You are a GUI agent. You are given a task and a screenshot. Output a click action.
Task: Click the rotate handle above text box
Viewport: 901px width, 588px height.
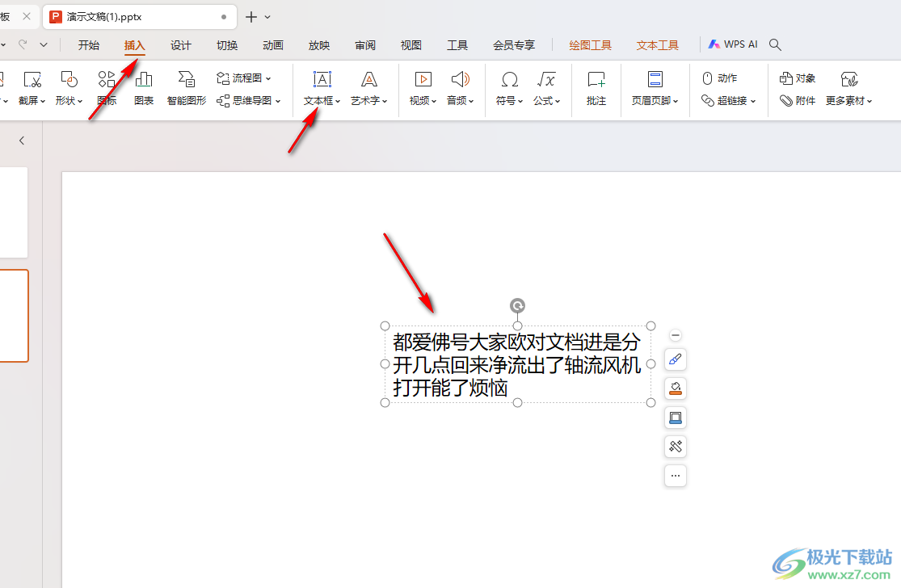point(518,305)
